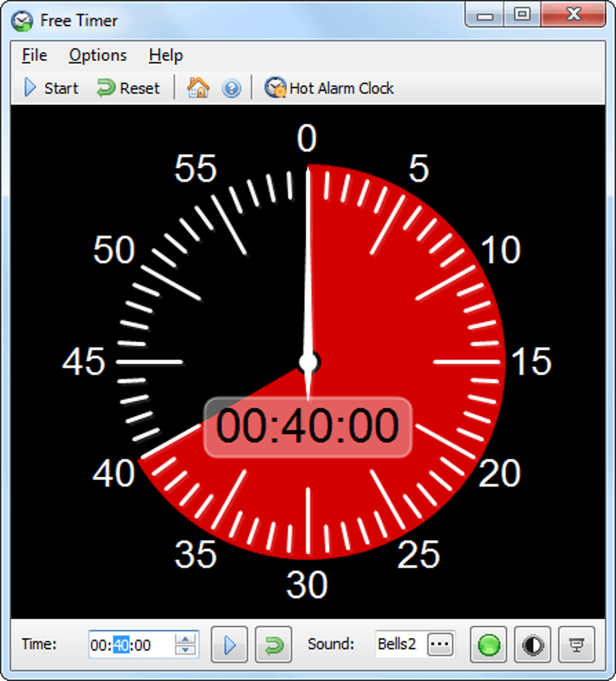
Task: Click the 00:40:00 digital display on the dial
Action: [x=308, y=427]
